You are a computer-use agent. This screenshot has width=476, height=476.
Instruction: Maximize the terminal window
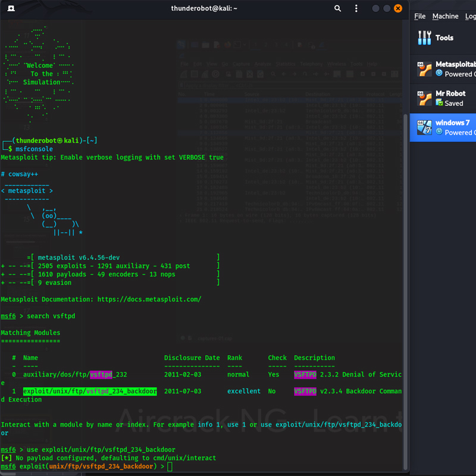point(387,8)
